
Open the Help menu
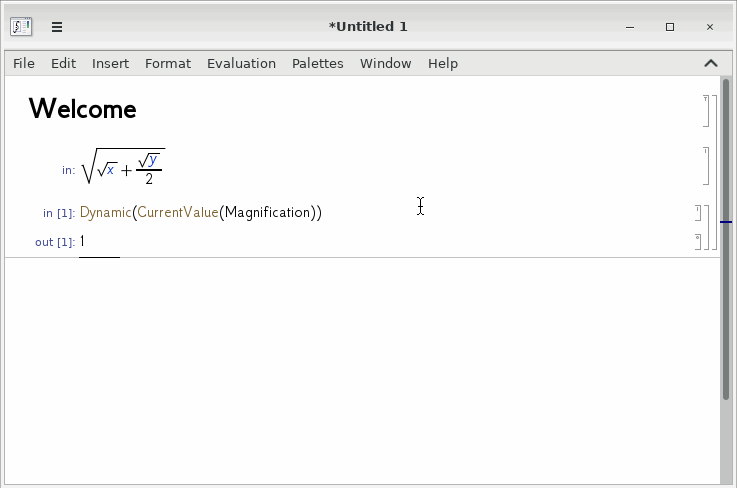click(x=443, y=63)
